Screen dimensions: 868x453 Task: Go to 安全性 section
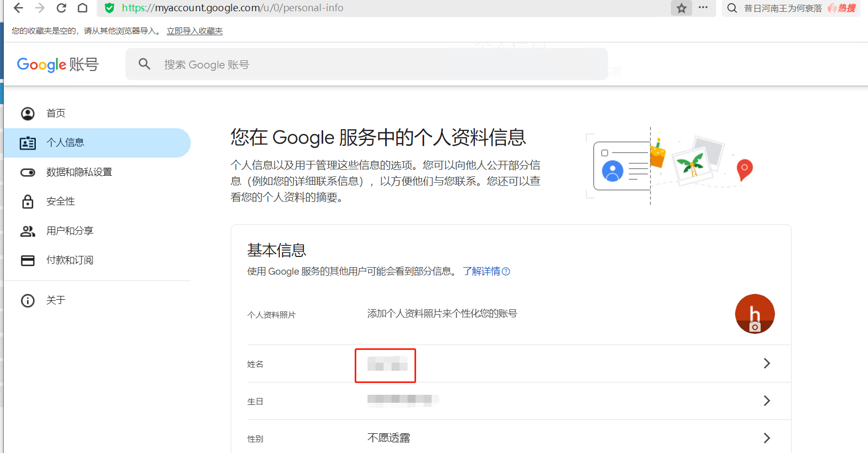pos(97,201)
